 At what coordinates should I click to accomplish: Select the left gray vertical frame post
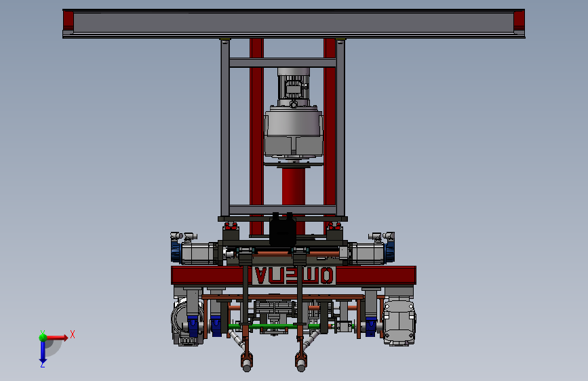click(x=225, y=127)
